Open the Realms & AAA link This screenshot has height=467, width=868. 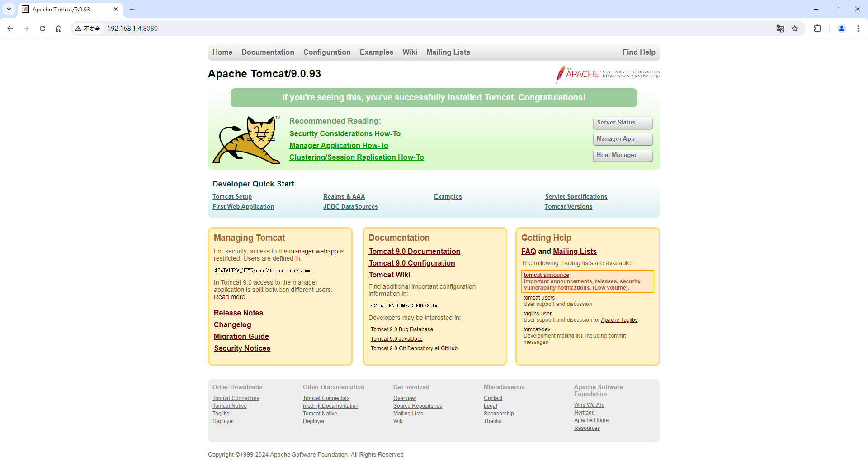click(344, 197)
